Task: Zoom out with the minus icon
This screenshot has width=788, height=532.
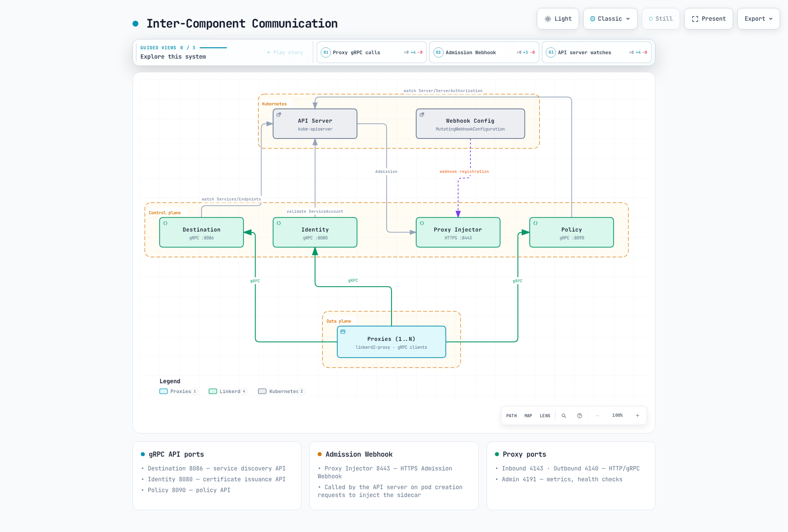Action: [x=597, y=416]
